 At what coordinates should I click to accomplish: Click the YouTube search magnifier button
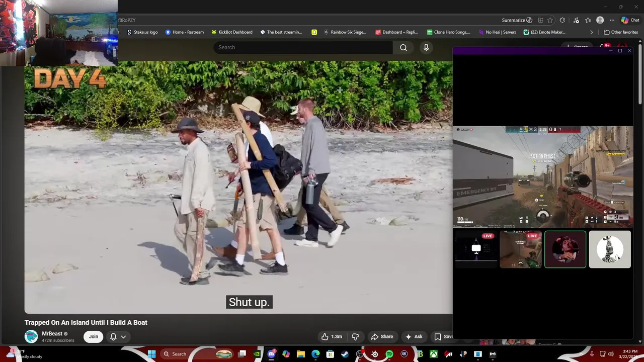point(404,47)
